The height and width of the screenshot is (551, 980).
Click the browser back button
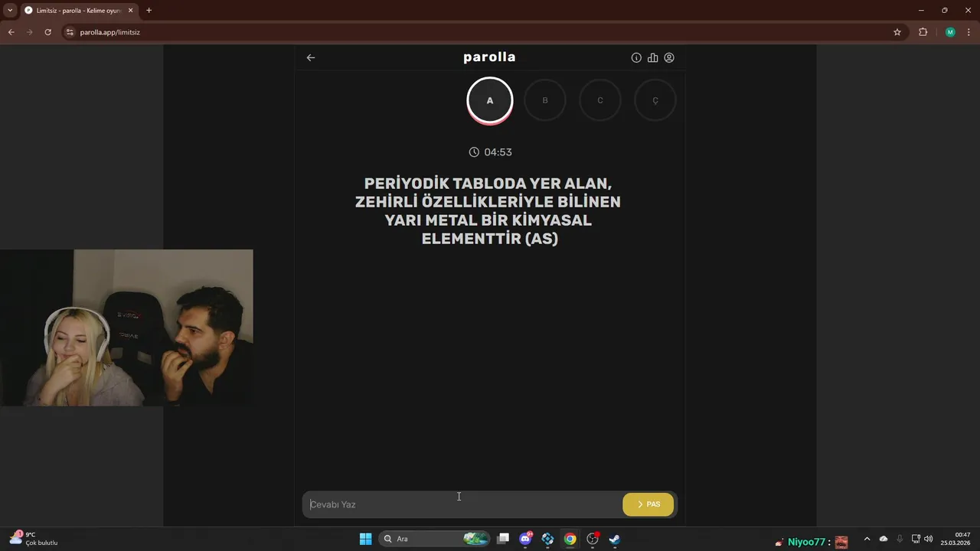(x=11, y=32)
